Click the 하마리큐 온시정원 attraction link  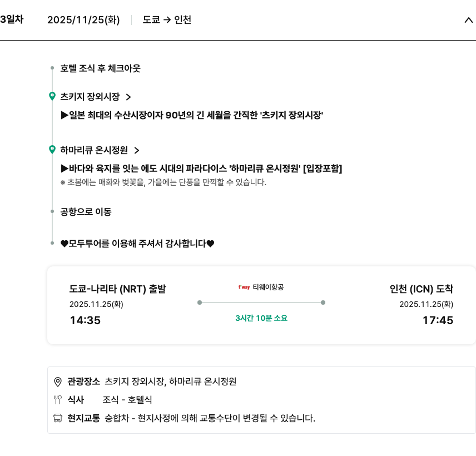coord(94,150)
